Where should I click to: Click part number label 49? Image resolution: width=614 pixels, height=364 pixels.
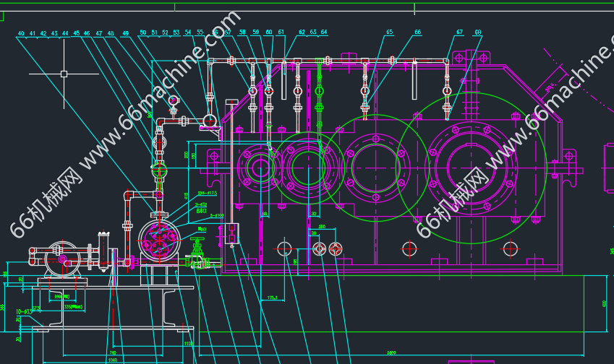pos(126,33)
